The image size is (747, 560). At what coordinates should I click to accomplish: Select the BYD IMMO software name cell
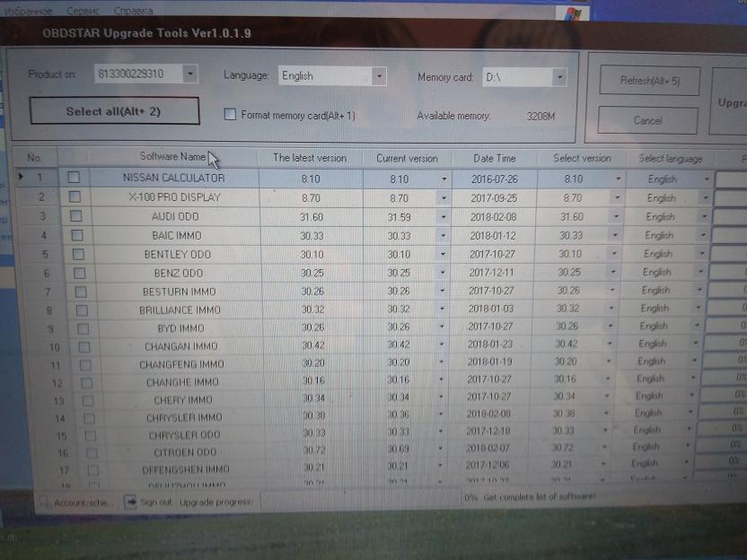(x=180, y=328)
